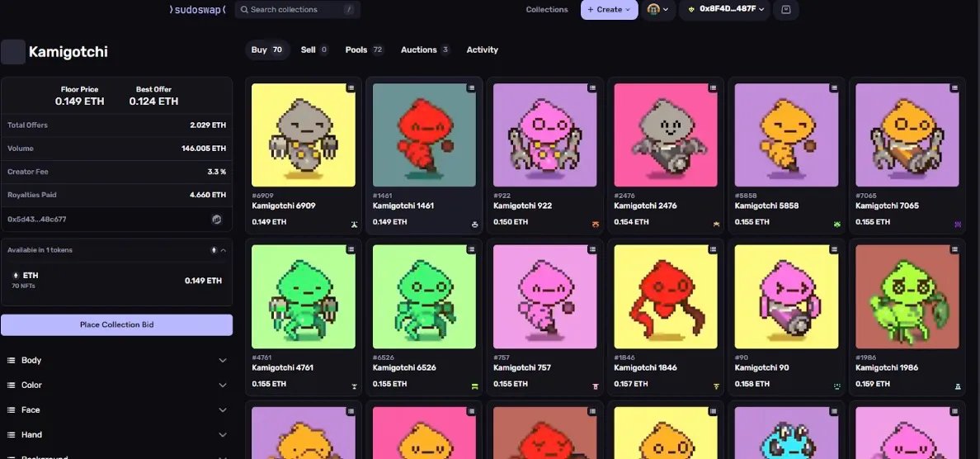This screenshot has width=980, height=459.
Task: Open the Collections link in header
Action: point(547,9)
